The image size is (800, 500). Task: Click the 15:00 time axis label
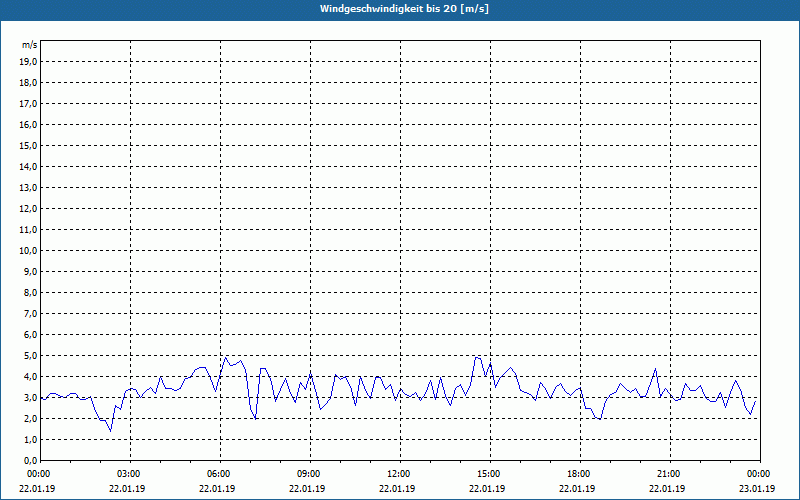(490, 474)
